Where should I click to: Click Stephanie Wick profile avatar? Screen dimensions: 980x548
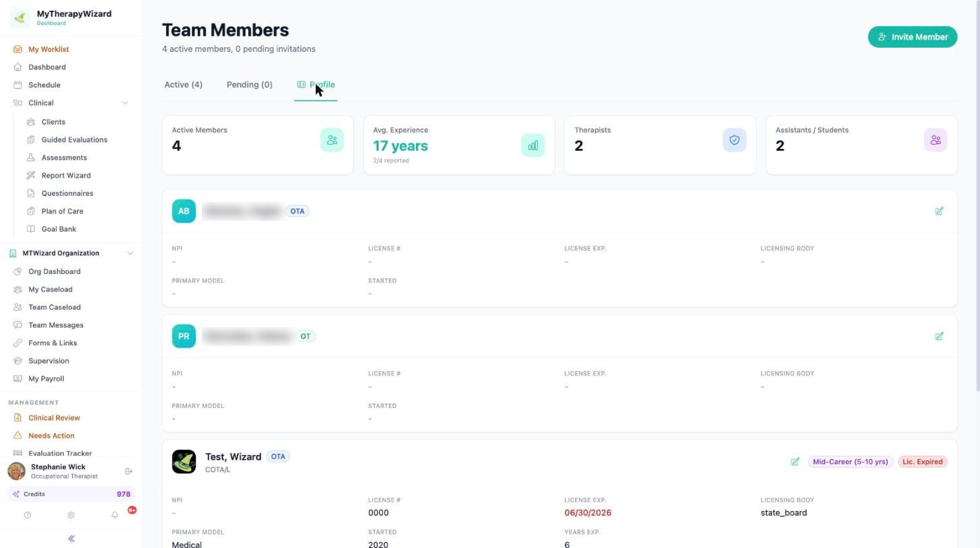(17, 471)
